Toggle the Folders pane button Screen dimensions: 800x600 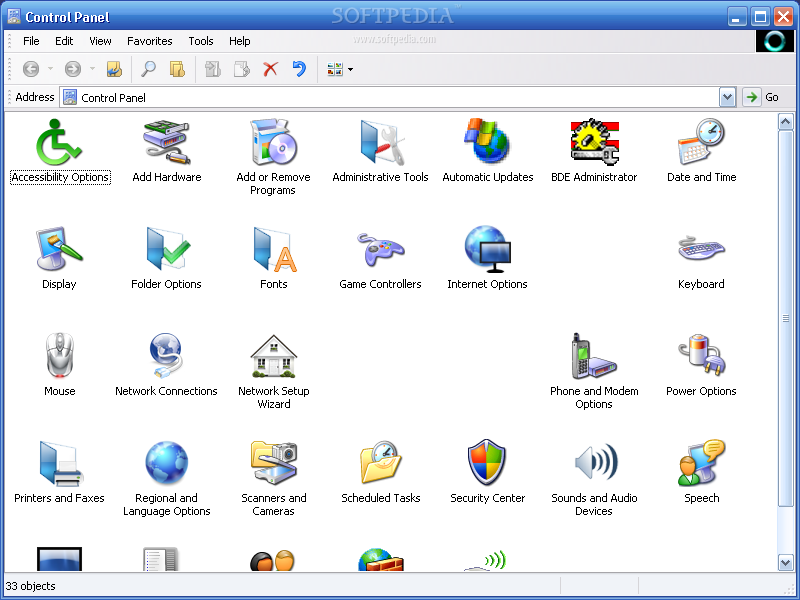click(177, 69)
